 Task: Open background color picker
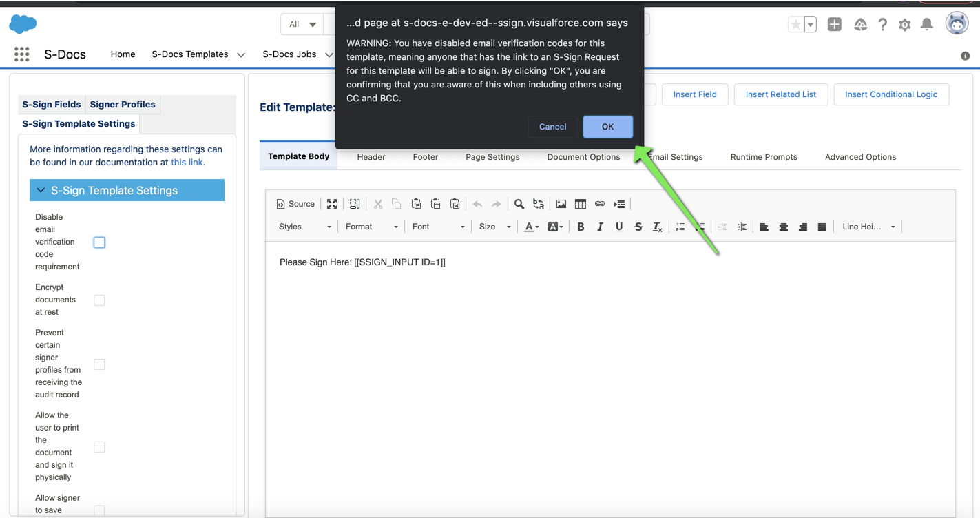pos(555,227)
